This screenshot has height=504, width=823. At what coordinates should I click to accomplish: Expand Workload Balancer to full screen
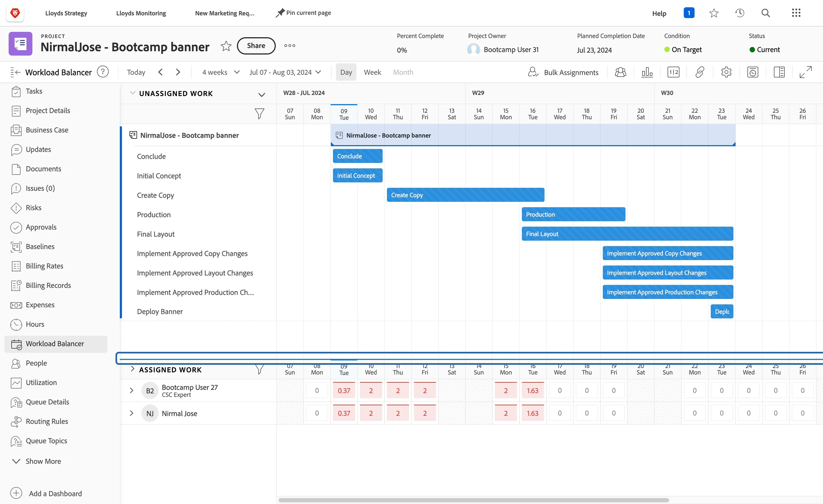tap(805, 72)
